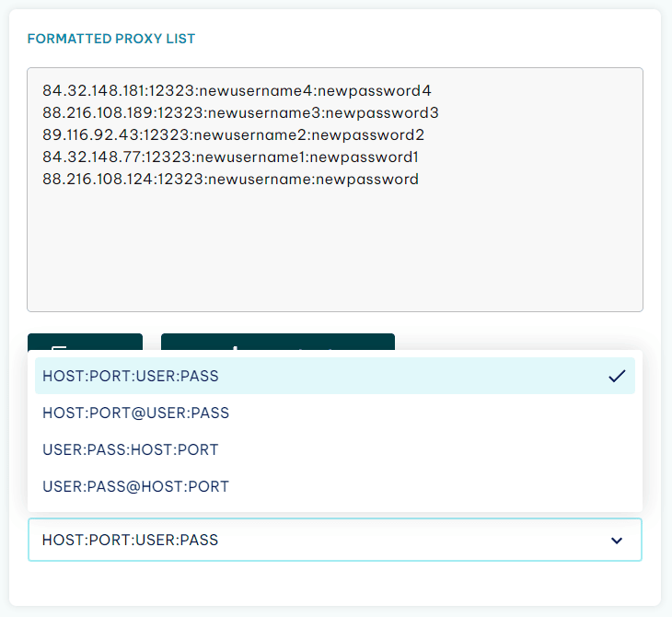
Task: Click the checkmark on the selected format
Action: pyautogui.click(x=617, y=376)
